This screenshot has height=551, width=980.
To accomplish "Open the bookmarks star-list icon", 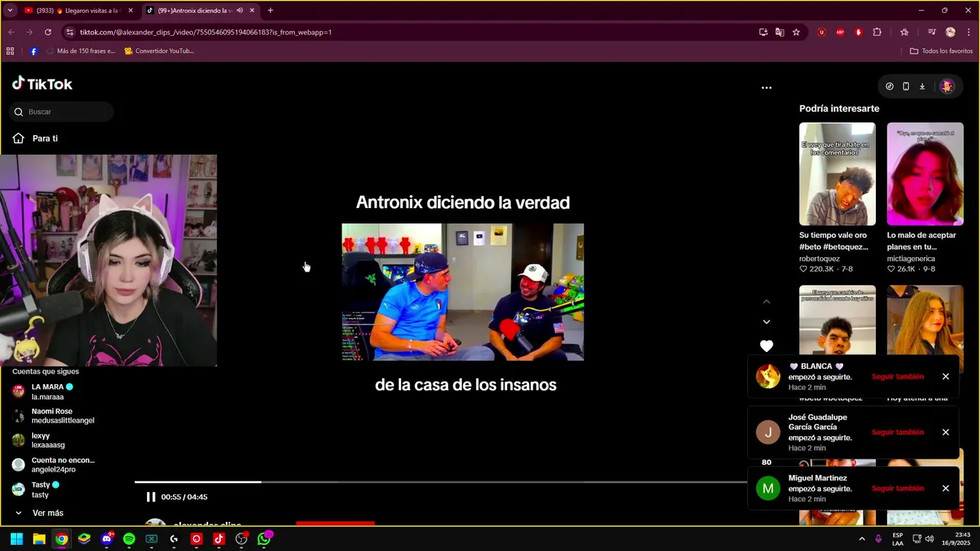I will click(904, 32).
